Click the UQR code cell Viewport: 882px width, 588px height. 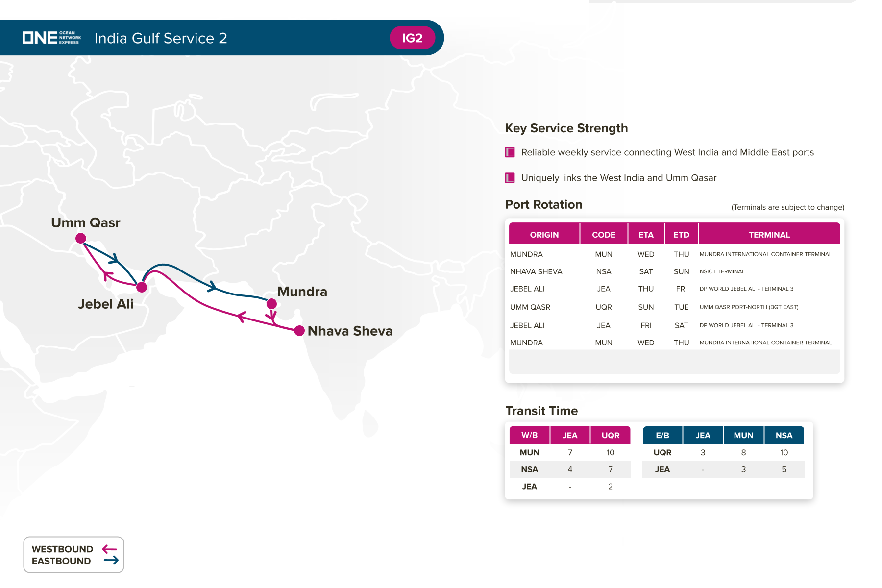coord(603,307)
